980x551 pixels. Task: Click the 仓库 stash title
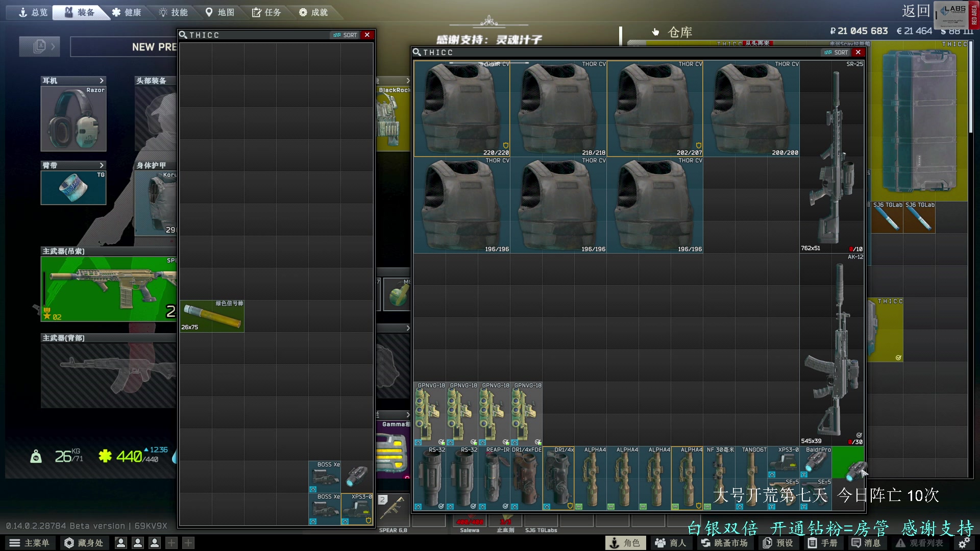[680, 32]
